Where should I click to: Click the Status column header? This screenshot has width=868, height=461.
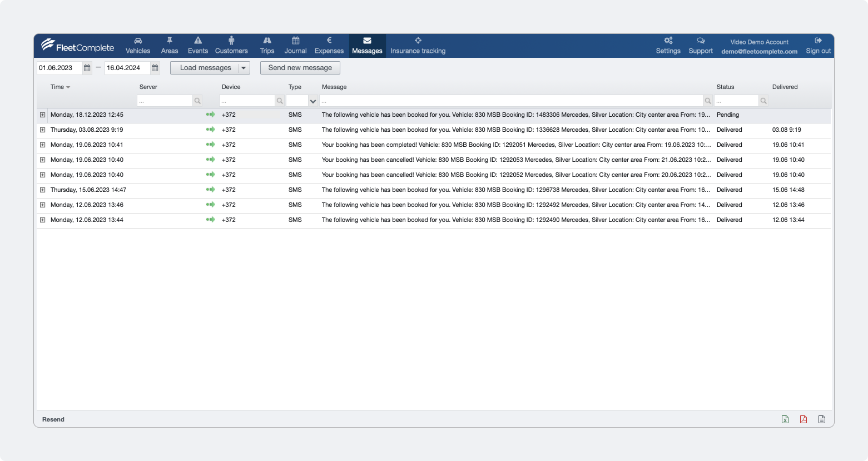725,87
